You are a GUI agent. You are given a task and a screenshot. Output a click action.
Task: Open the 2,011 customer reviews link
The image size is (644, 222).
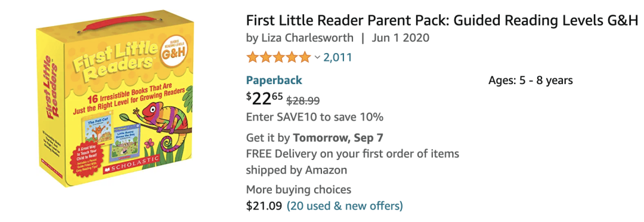coord(338,57)
